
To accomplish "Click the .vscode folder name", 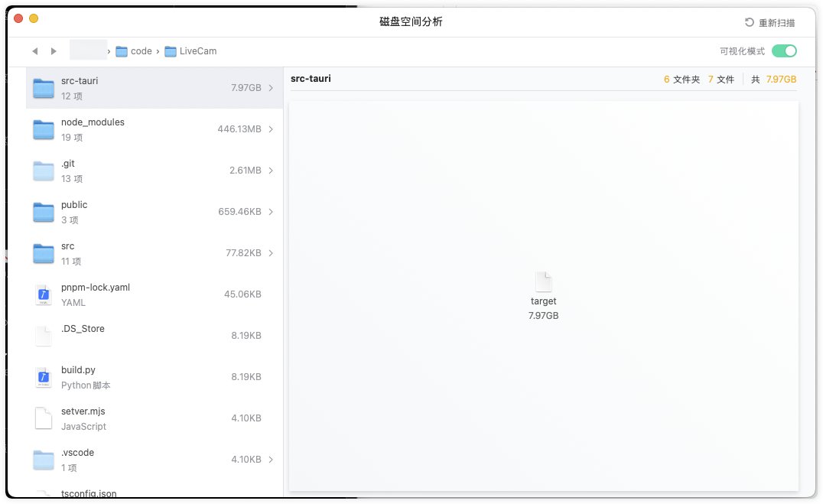I will tap(78, 453).
